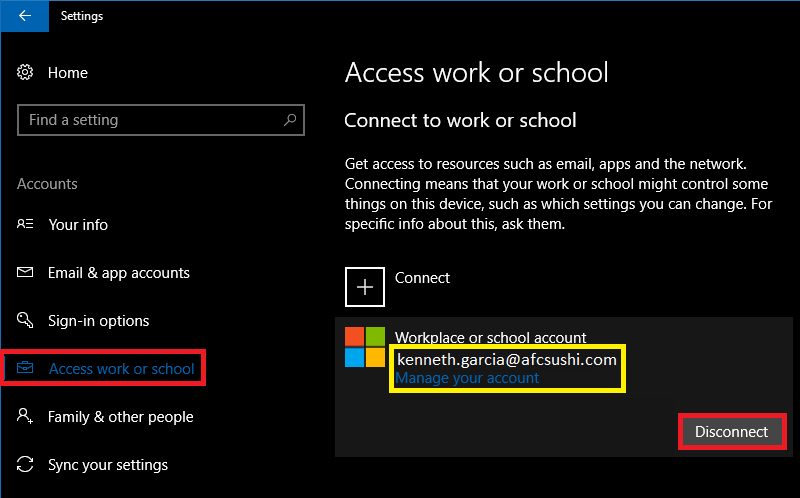The height and width of the screenshot is (498, 800).
Task: Open the Home settings page
Action: coord(68,73)
